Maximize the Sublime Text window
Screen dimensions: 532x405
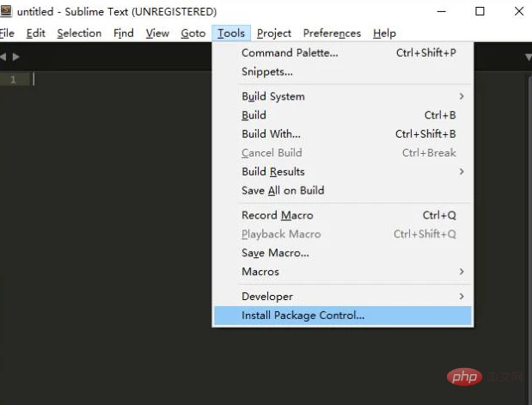click(x=480, y=11)
